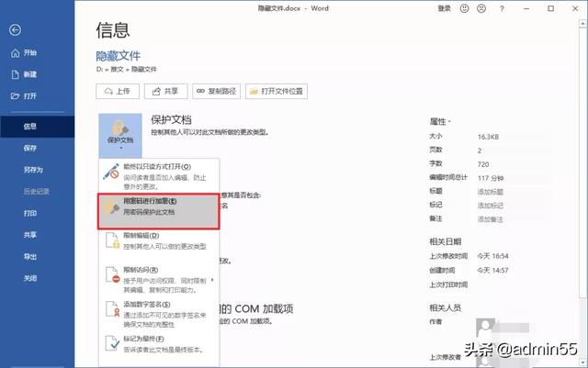The height and width of the screenshot is (368, 588).
Task: Click the 上传 (Upload) button
Action: 118,91
